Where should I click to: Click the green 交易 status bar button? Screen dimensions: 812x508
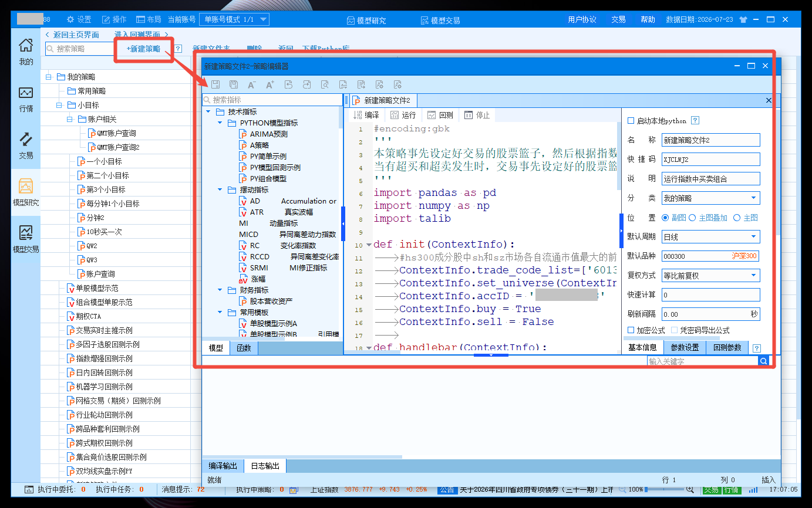[711, 489]
